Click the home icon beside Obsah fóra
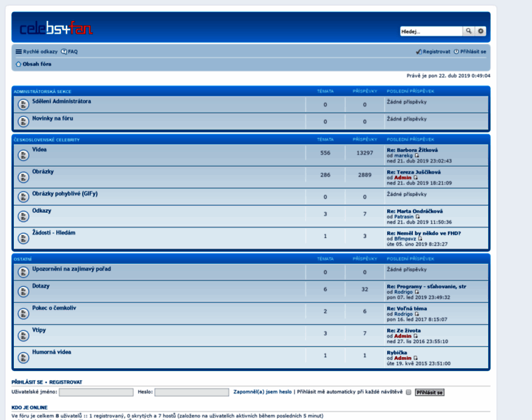532x420 pixels. point(18,64)
